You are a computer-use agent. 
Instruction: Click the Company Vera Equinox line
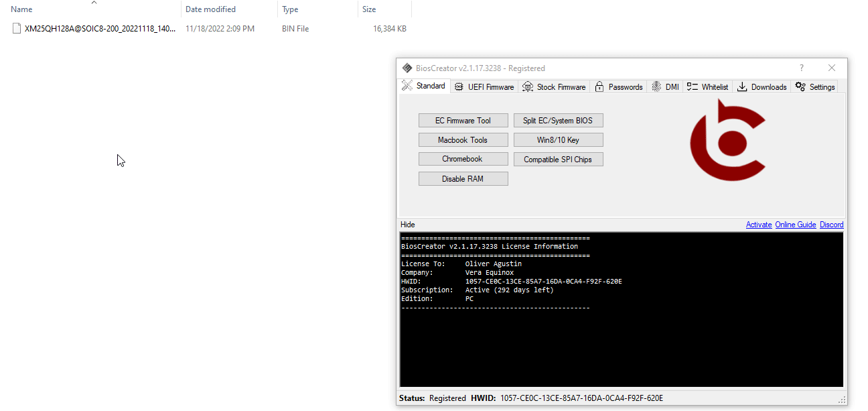457,273
